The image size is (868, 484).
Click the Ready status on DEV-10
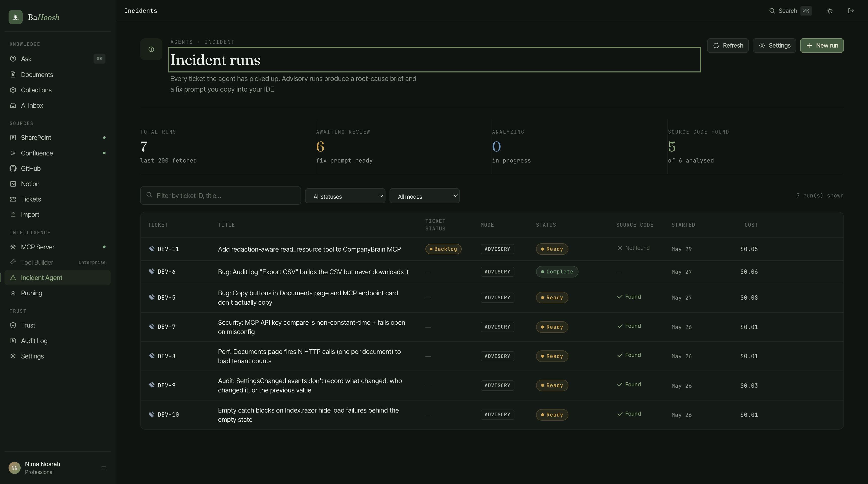(x=552, y=415)
